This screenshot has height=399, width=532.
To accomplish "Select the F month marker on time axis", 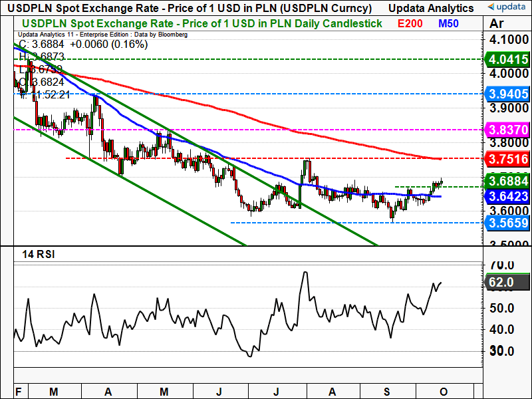I will (18, 391).
